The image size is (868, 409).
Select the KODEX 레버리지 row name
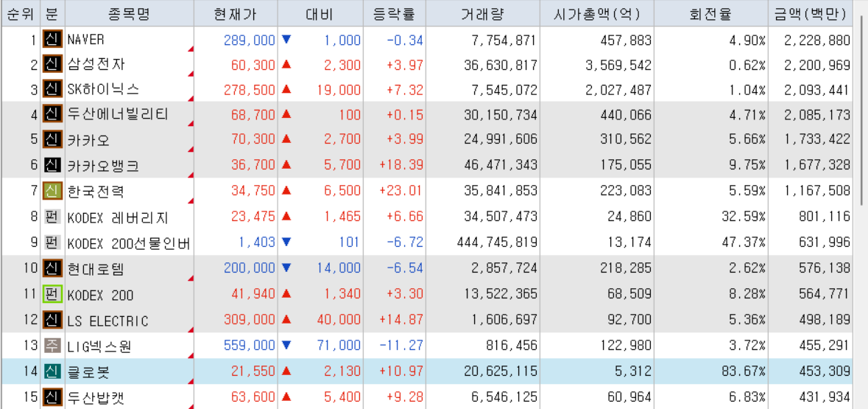[x=117, y=217]
